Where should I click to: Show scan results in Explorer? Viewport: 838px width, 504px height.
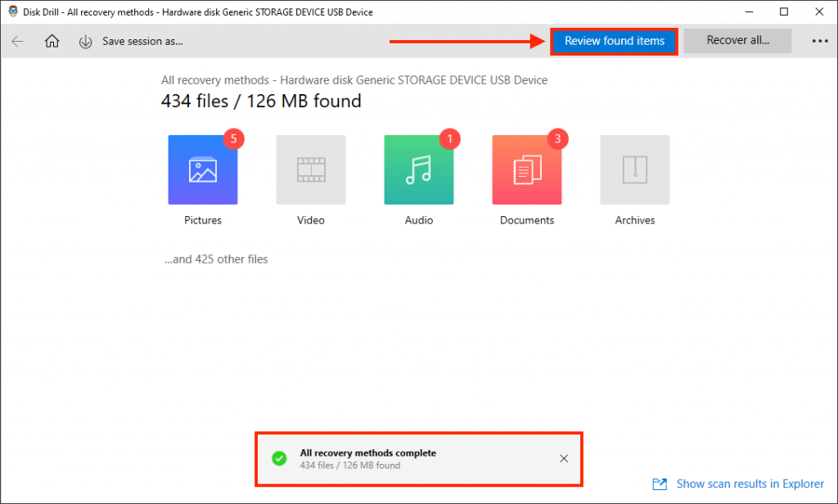pyautogui.click(x=749, y=484)
